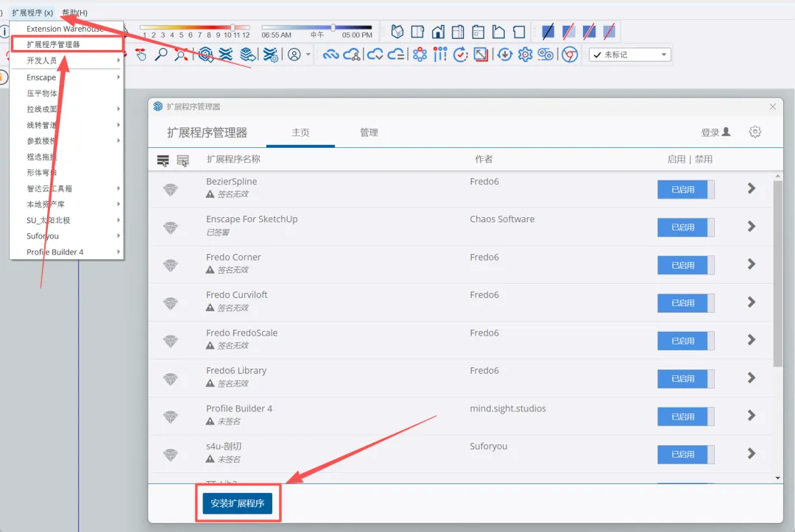
Task: Select the Iso view icon
Action: (x=397, y=32)
